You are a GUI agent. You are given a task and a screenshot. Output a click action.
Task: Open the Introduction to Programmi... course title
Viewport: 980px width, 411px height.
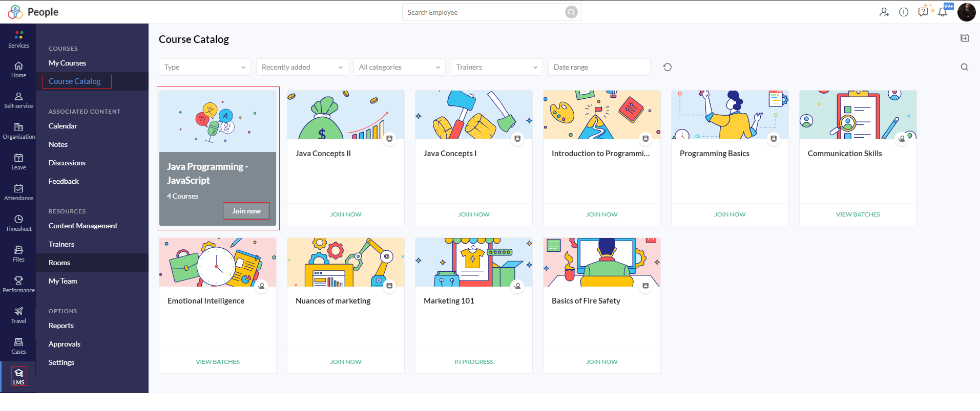pos(600,154)
